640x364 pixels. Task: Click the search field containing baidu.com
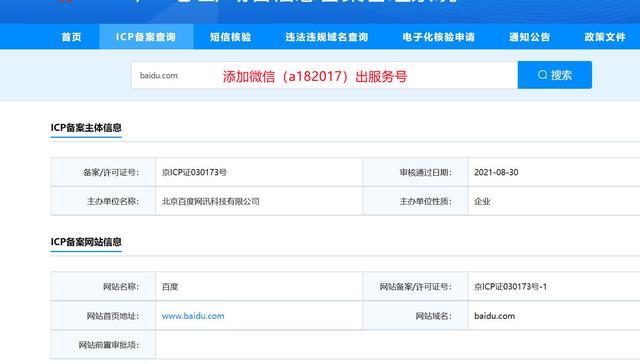pyautogui.click(x=324, y=75)
